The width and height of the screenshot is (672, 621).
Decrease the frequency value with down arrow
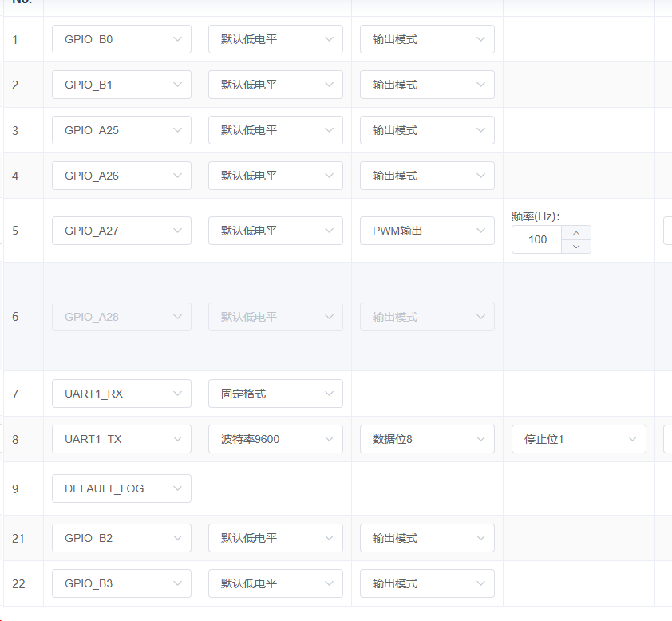(x=576, y=247)
